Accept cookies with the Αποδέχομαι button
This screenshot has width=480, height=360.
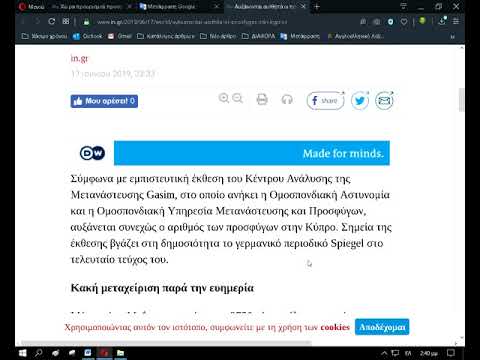click(382, 327)
